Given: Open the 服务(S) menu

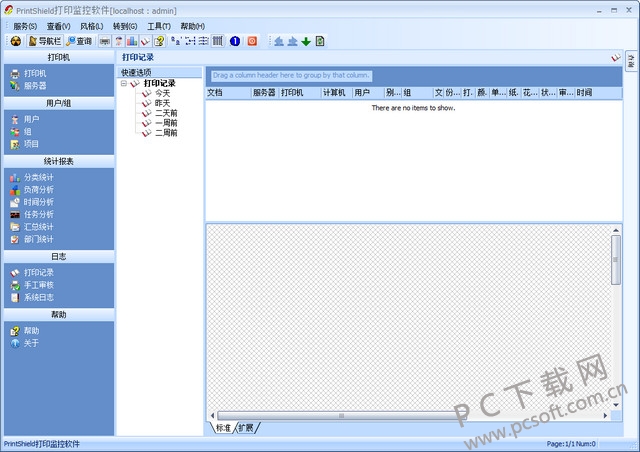Looking at the screenshot, I should [25, 26].
